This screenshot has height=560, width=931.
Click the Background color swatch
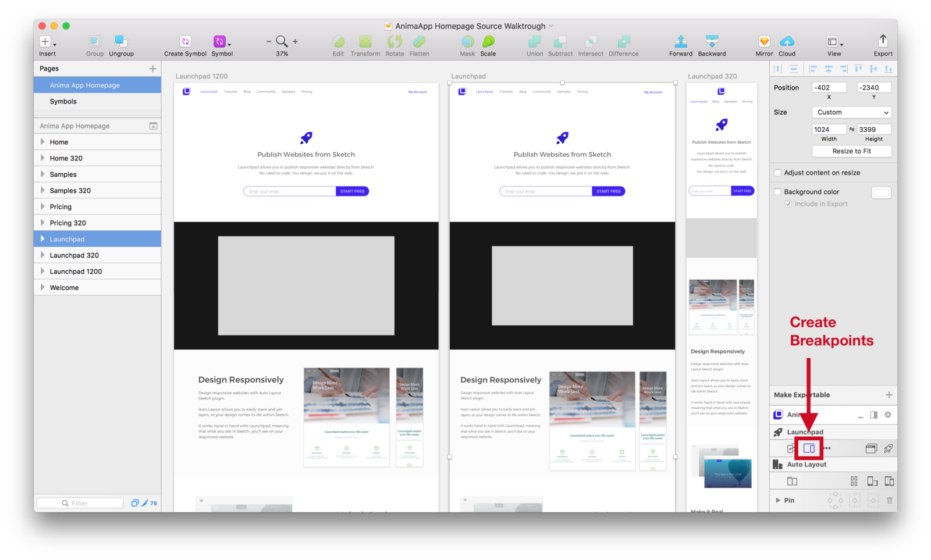point(881,192)
